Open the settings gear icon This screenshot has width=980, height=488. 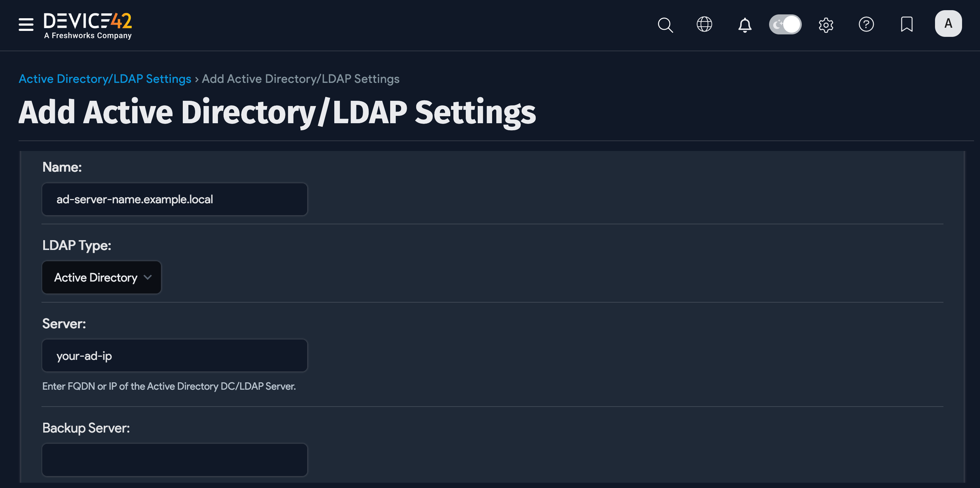tap(826, 24)
